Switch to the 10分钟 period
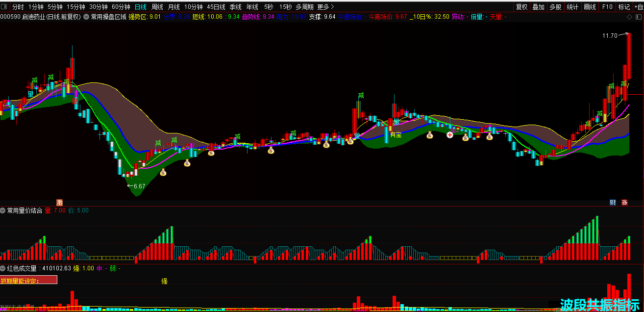644x312 pixels. (194, 7)
